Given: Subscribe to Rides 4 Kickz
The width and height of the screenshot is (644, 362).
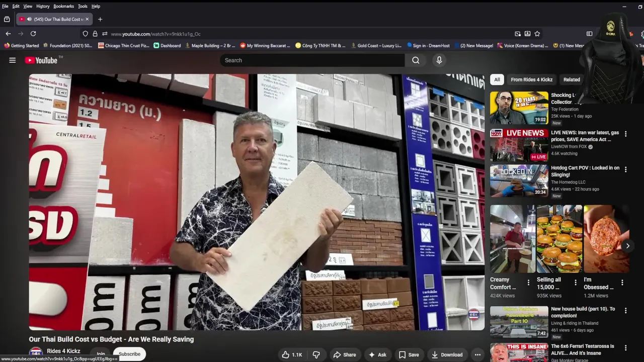Looking at the screenshot, I should (x=129, y=354).
